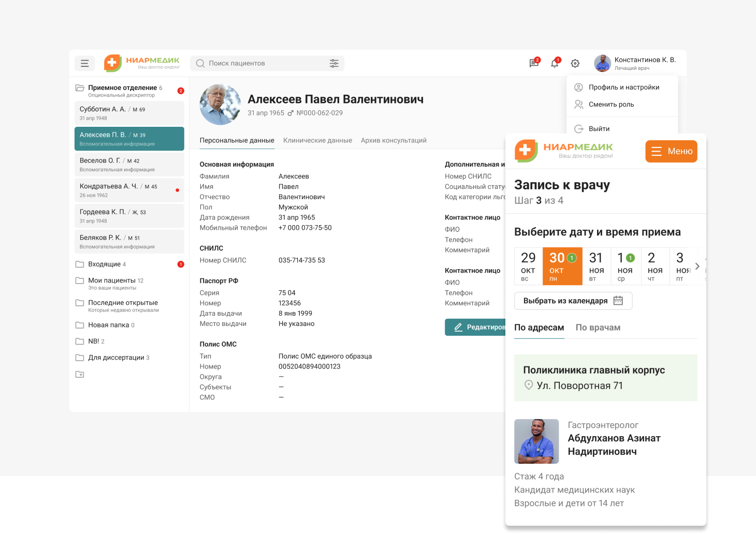Image resolution: width=756 pixels, height=534 pixels.
Task: Open search filter sliders icon
Action: 334,63
